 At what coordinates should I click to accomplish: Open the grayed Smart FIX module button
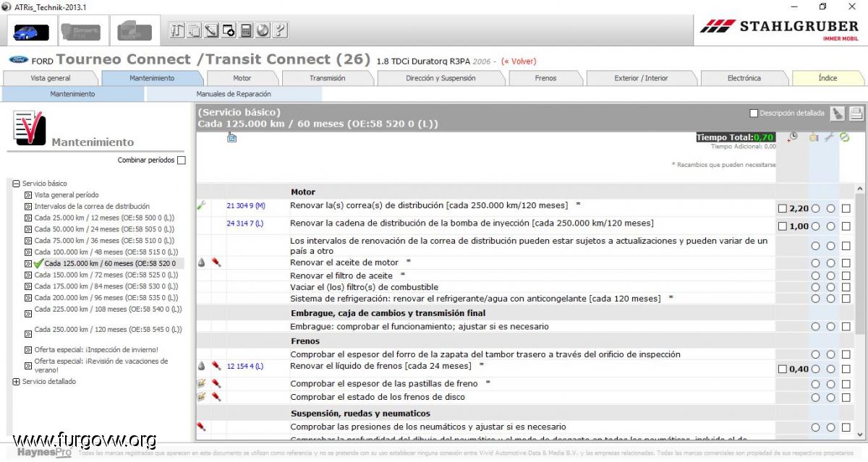81,32
